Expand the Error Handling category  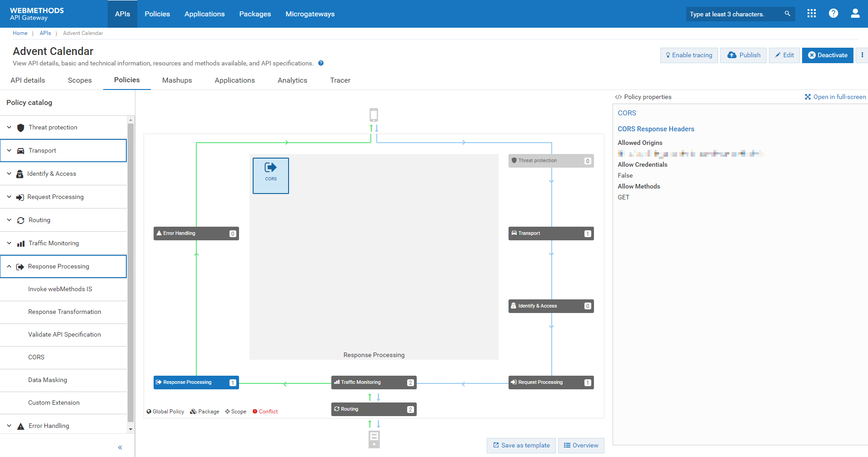pyautogui.click(x=9, y=426)
